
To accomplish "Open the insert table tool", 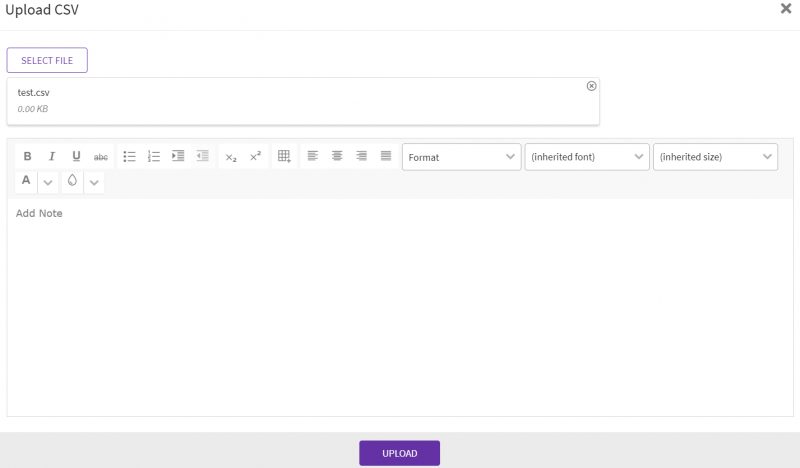I will (284, 156).
